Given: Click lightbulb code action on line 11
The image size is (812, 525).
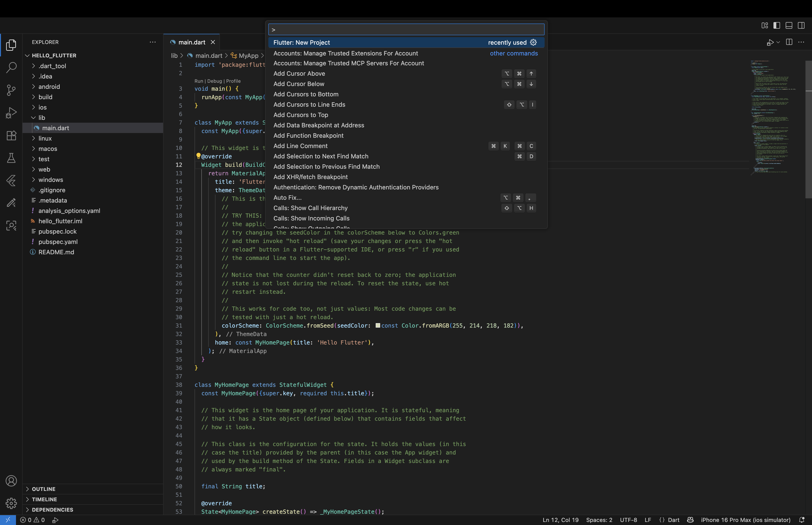Looking at the screenshot, I should coord(198,156).
